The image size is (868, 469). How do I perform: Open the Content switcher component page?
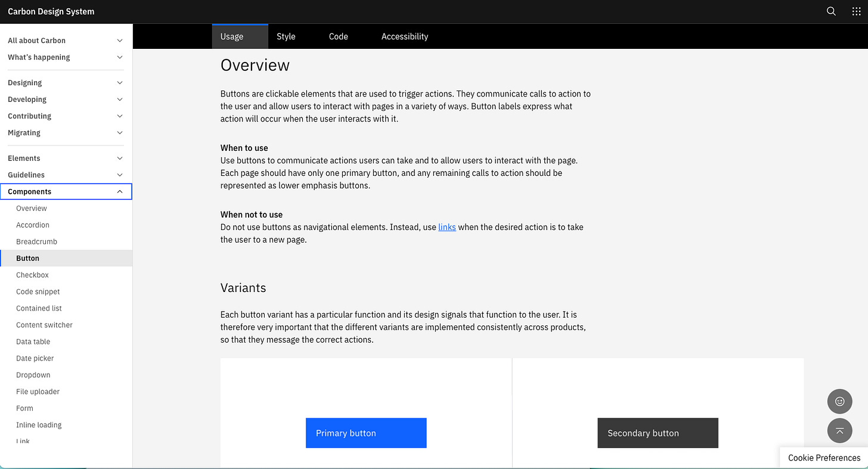point(66,325)
